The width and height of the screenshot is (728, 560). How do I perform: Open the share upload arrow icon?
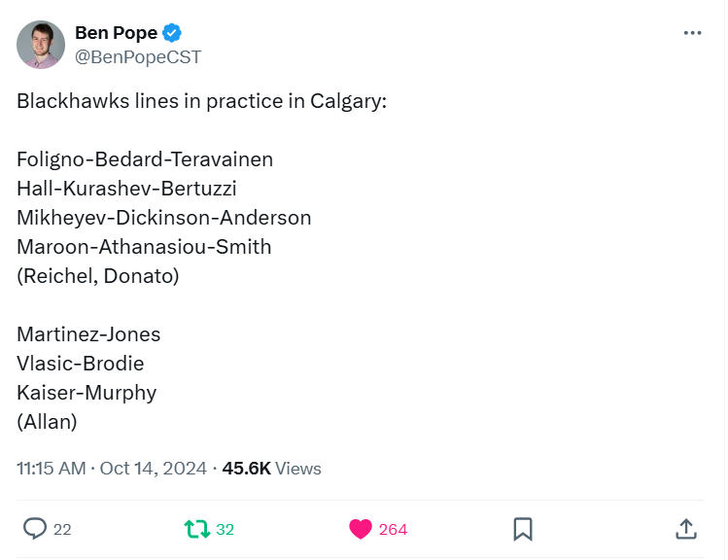click(x=686, y=529)
